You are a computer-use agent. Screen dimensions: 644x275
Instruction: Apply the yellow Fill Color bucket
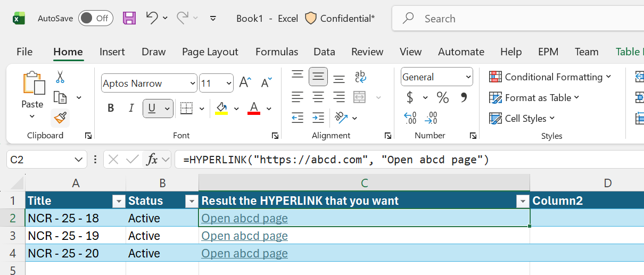[x=221, y=109]
